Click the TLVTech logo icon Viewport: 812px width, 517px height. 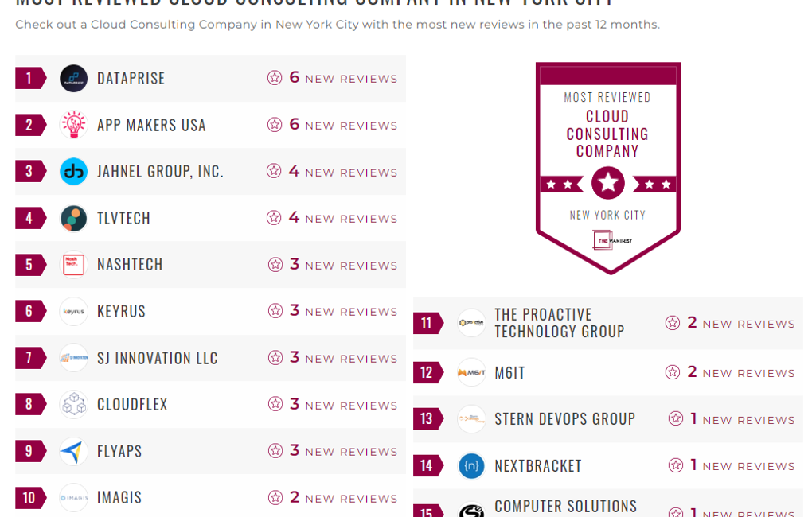click(x=73, y=218)
